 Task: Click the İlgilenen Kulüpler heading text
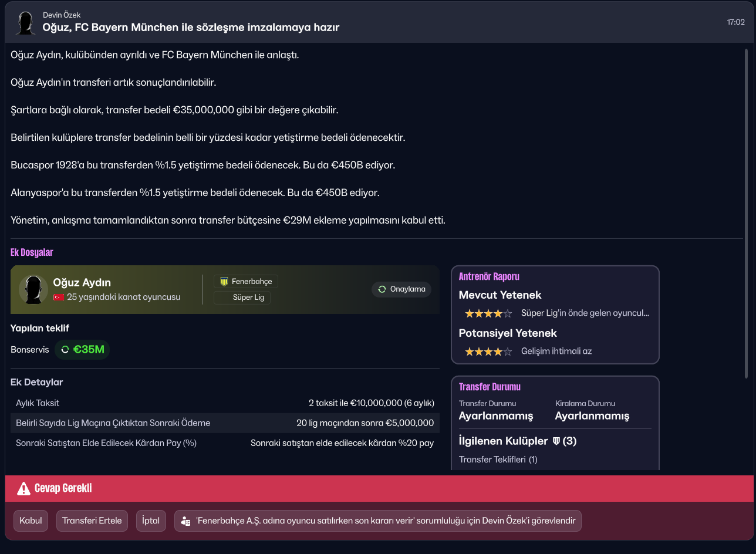504,441
